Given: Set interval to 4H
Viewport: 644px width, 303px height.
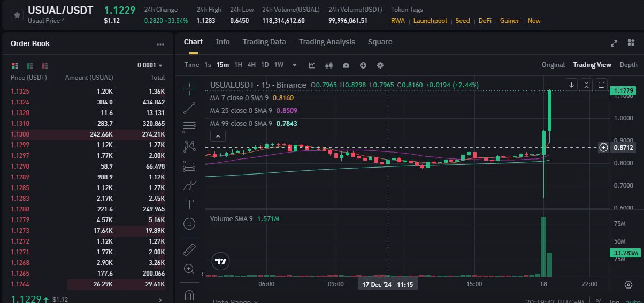Looking at the screenshot, I should tap(251, 65).
